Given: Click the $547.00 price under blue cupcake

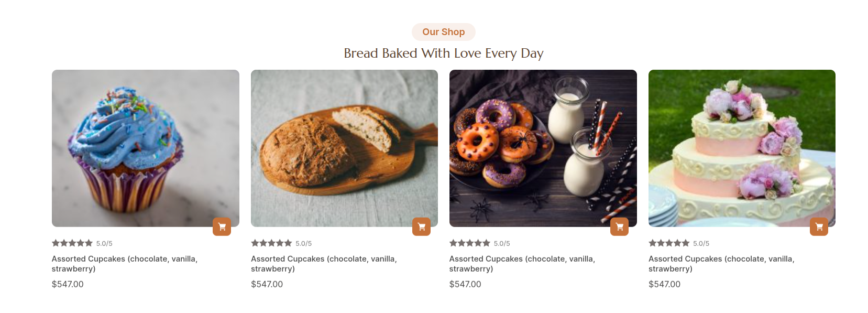Looking at the screenshot, I should (x=68, y=284).
